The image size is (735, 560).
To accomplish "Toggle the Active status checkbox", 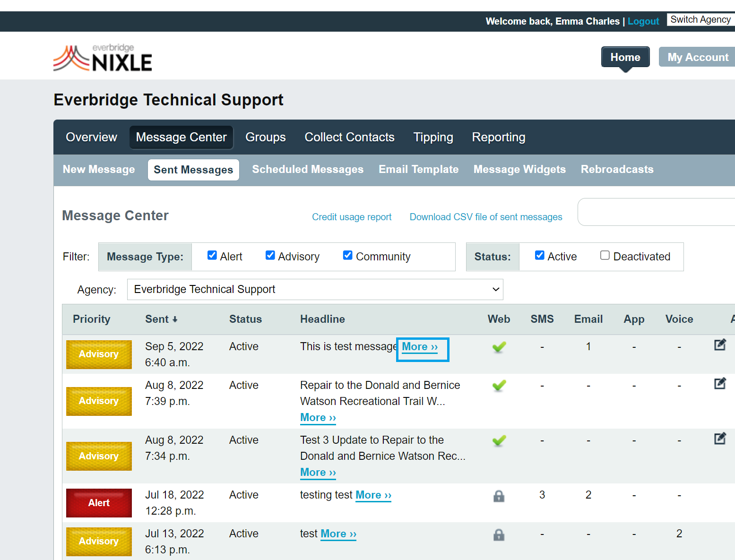I will tap(540, 255).
